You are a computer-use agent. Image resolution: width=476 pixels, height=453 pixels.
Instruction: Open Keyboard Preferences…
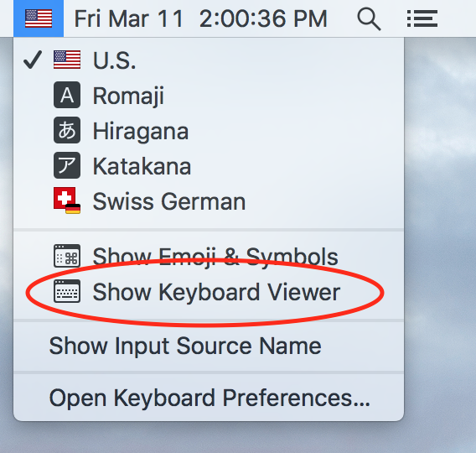pyautogui.click(x=209, y=398)
